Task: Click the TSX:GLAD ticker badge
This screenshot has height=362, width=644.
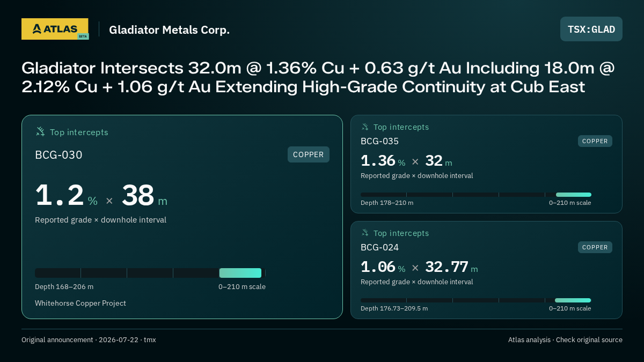Action: click(591, 29)
